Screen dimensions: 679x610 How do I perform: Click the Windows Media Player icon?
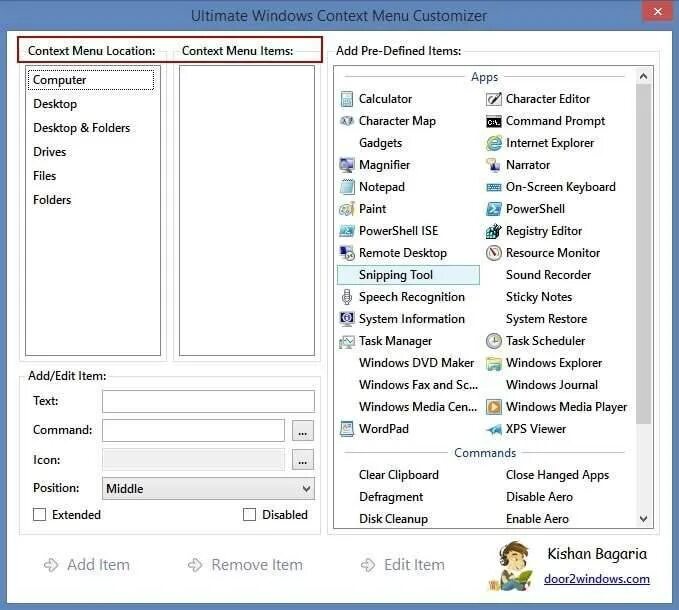point(494,407)
